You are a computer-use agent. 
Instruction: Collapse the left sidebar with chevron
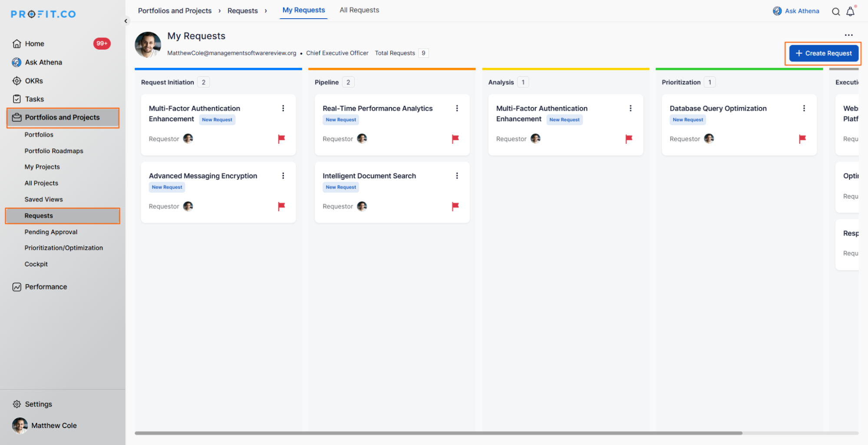(x=126, y=21)
